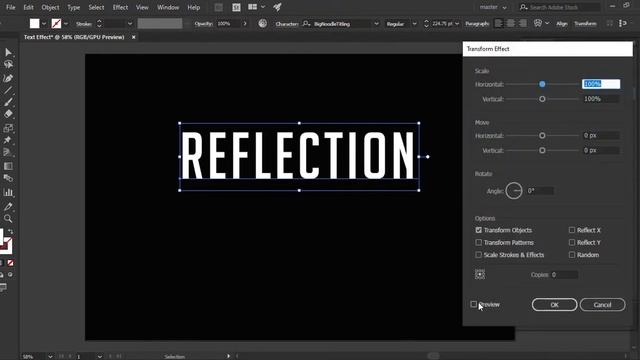Viewport: 640px width, 360px height.
Task: Select the Blend tool
Action: [x=8, y=178]
